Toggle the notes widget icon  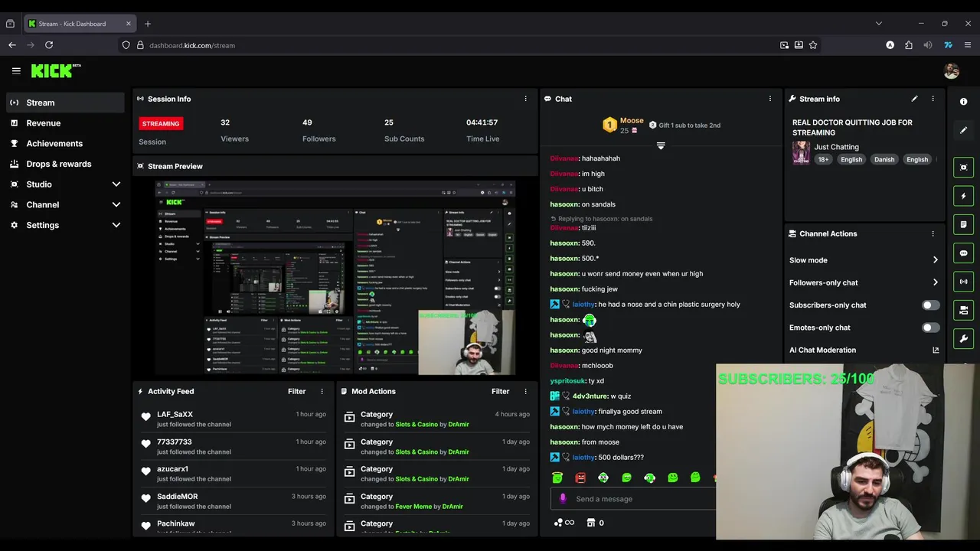point(963,224)
